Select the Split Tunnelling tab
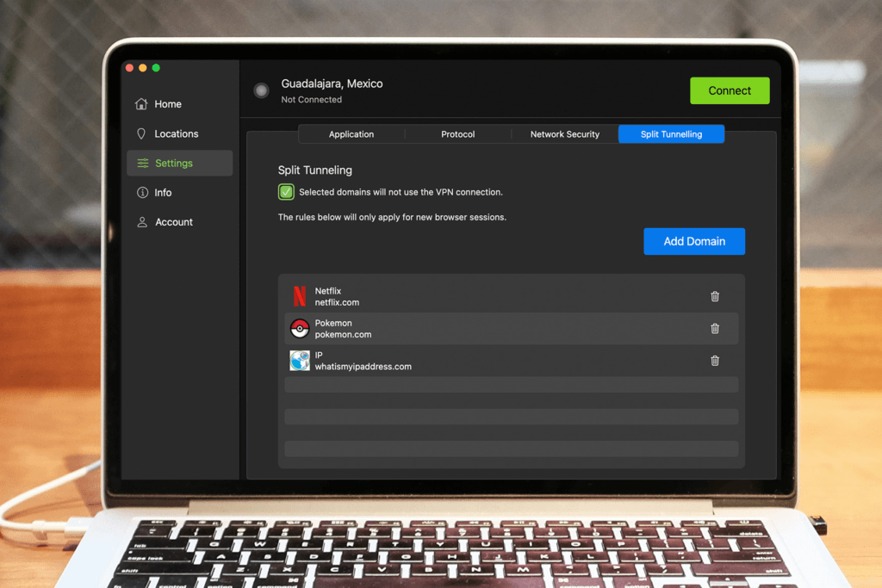The image size is (882, 588). click(671, 134)
